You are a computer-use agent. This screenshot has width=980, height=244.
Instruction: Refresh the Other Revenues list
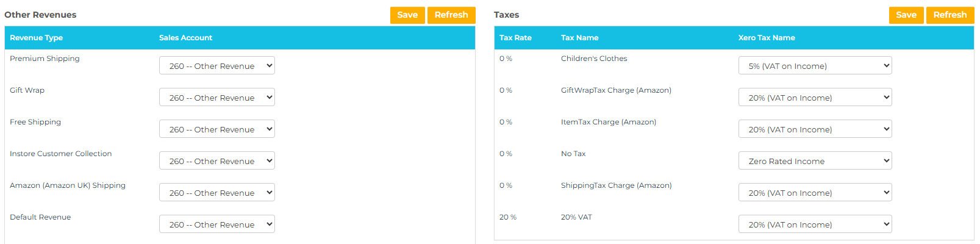pyautogui.click(x=451, y=15)
